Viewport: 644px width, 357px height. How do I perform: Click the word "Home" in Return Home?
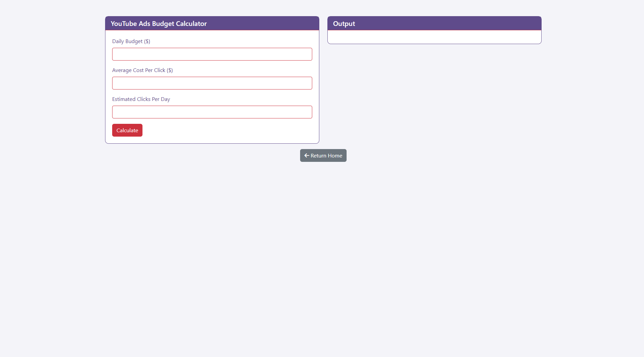tap(335, 155)
